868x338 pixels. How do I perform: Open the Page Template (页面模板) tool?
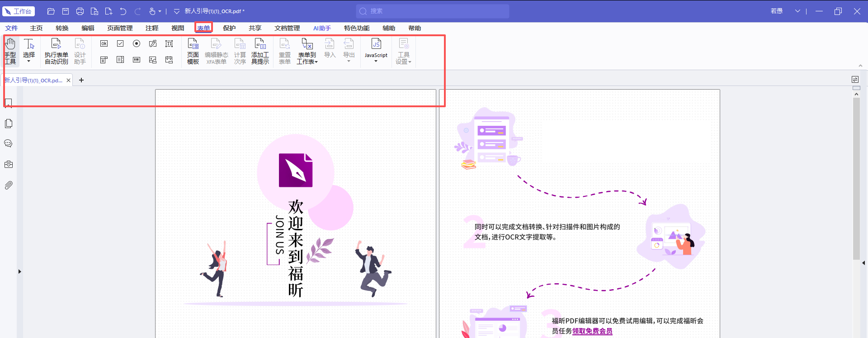(x=193, y=51)
